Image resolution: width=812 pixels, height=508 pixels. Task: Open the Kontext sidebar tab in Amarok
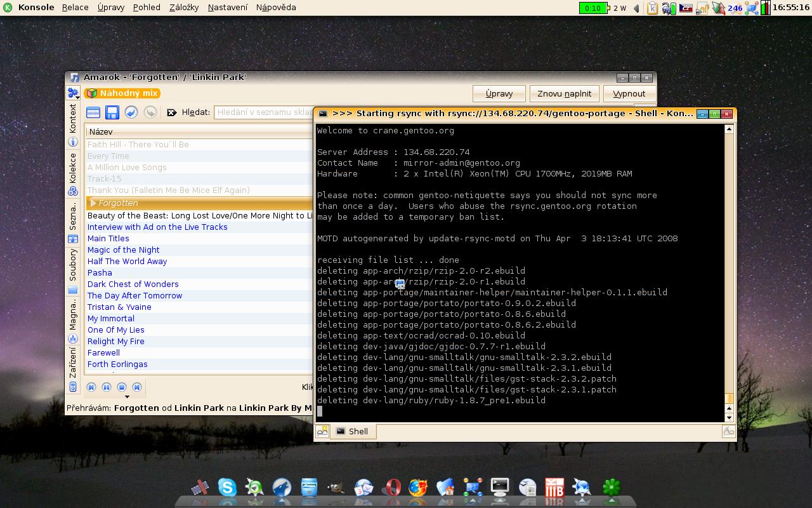pyautogui.click(x=73, y=124)
